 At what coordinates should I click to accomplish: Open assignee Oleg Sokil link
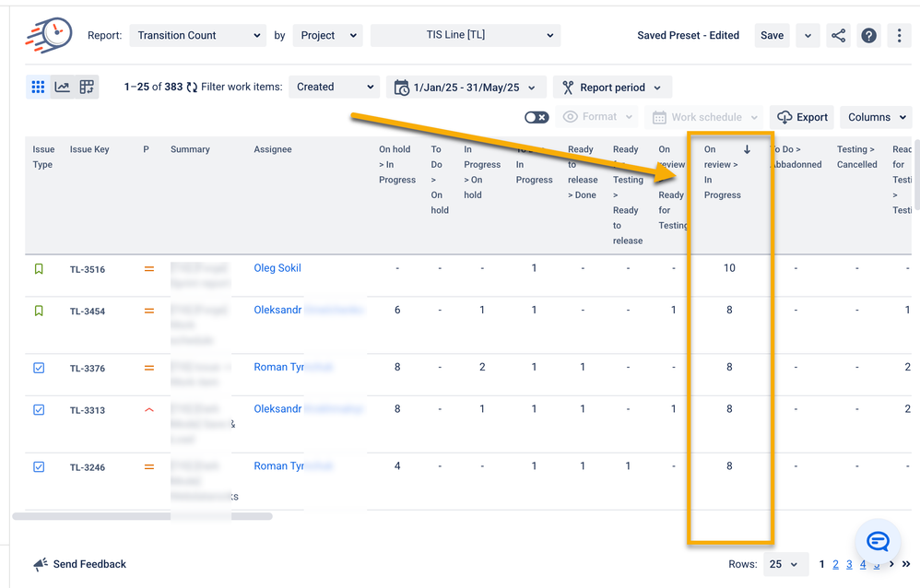tap(277, 267)
